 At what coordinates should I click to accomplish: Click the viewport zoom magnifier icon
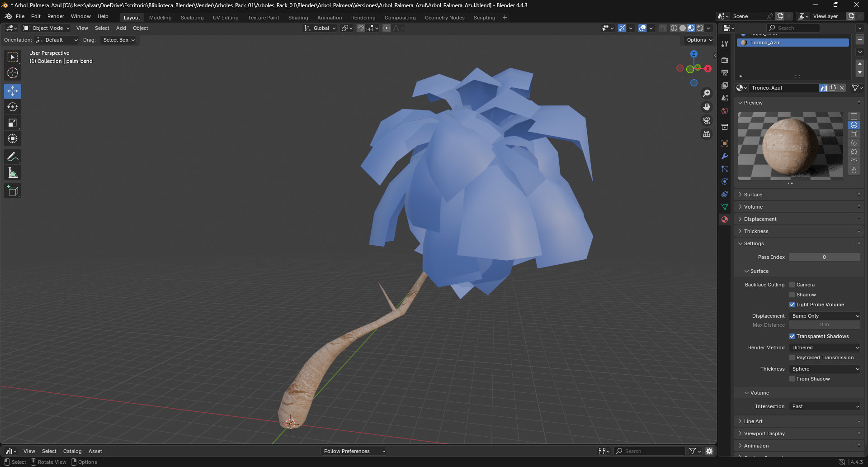[x=707, y=93]
